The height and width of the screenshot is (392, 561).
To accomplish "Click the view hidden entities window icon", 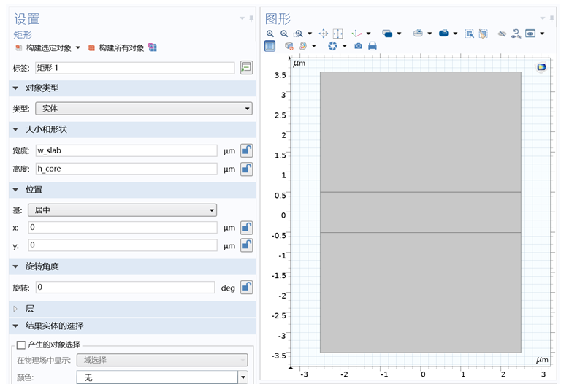I will [x=530, y=34].
